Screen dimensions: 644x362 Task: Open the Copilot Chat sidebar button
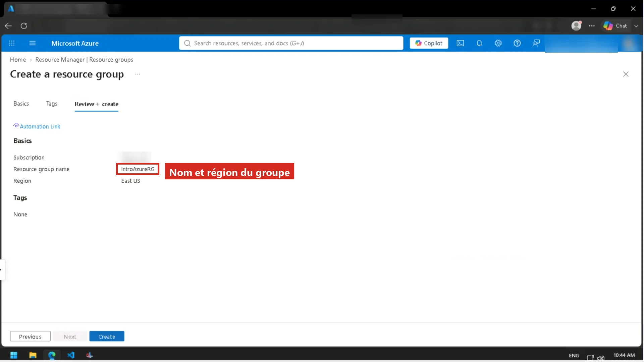click(615, 26)
